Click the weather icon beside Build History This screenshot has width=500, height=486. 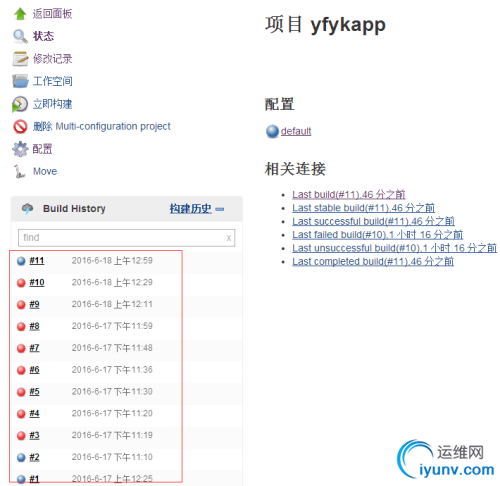click(x=27, y=209)
